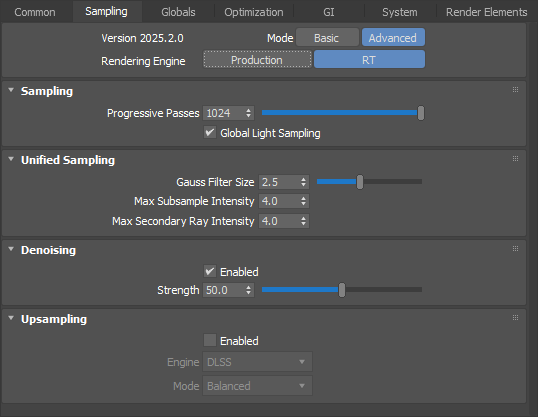Click the Progressive Passes spinner arrows
The width and height of the screenshot is (538, 417).
point(248,113)
